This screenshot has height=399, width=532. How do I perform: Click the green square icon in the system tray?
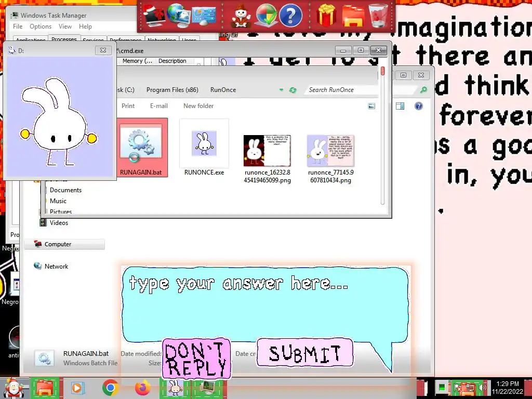(x=442, y=387)
